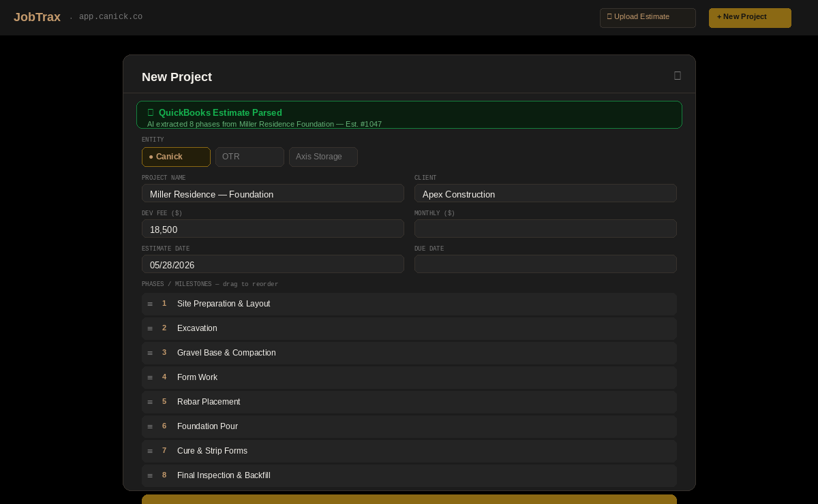
Task: Click drag handle for Site Preparation & Layout
Action: point(150,304)
